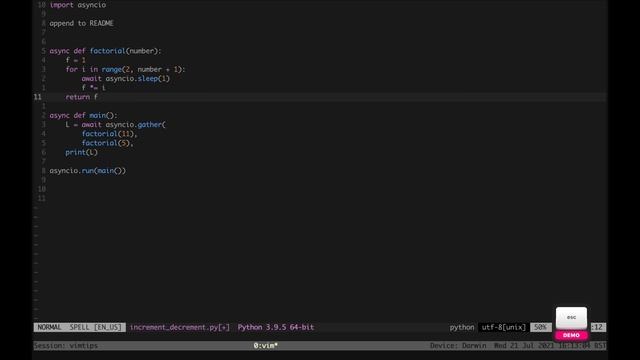Click the 'return f' line
Screen dimensions: 640x360
click(82, 97)
